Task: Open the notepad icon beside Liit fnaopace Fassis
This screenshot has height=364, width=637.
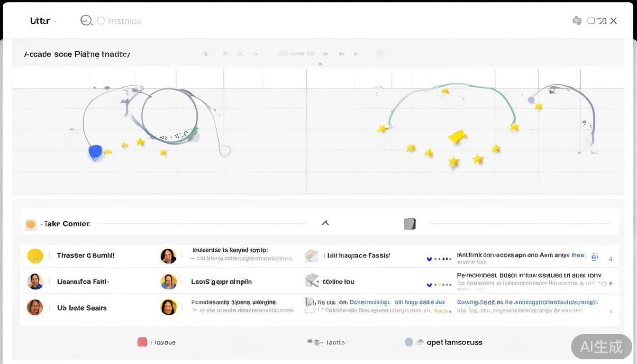Action: pyautogui.click(x=311, y=255)
